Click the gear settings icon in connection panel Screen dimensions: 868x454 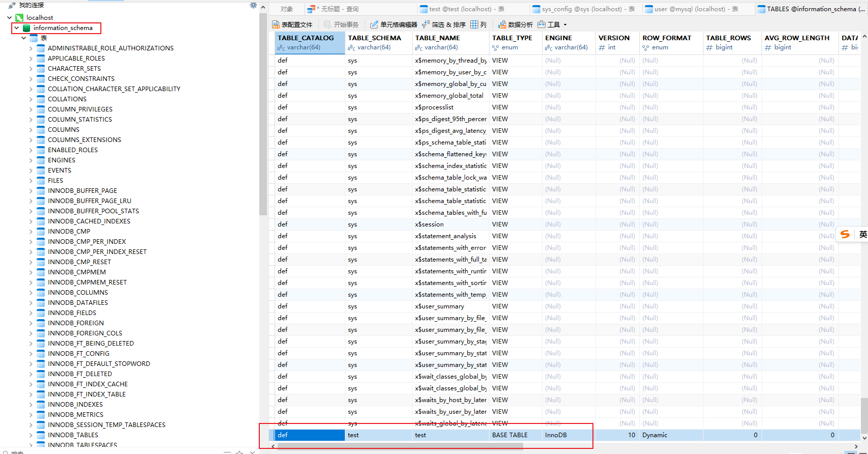253,5
